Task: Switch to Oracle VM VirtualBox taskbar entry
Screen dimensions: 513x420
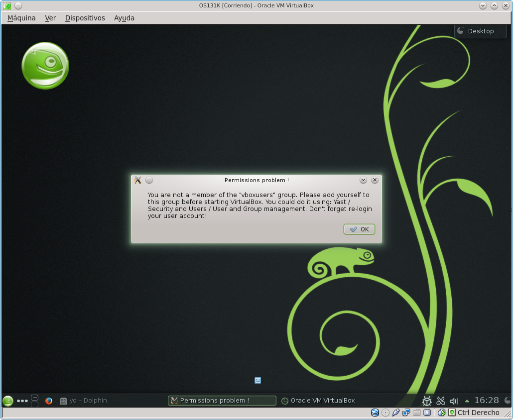Action: click(318, 401)
